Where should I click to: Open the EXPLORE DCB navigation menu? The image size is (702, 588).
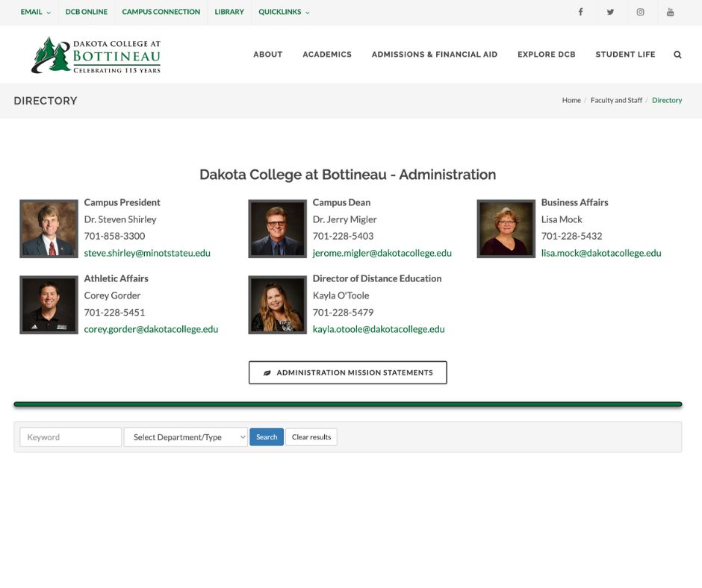pos(546,54)
